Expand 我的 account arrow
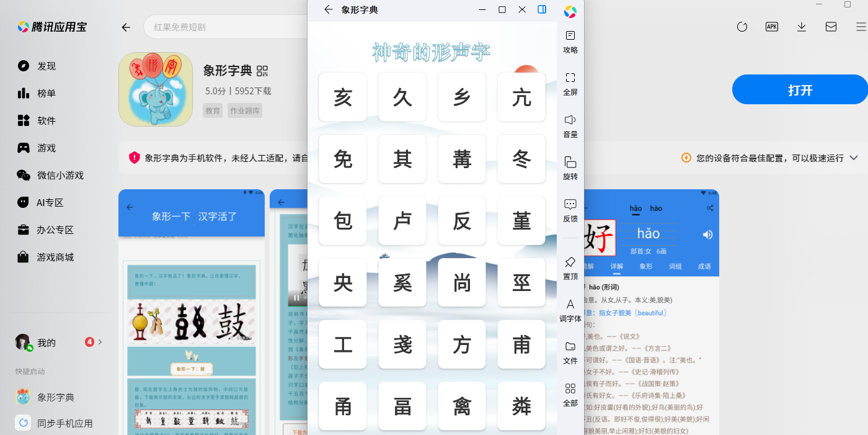The image size is (868, 435). point(100,342)
